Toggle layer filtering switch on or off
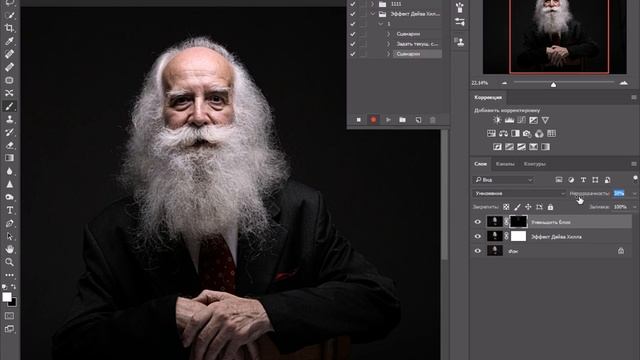Viewport: 640px width, 360px height. (x=635, y=178)
